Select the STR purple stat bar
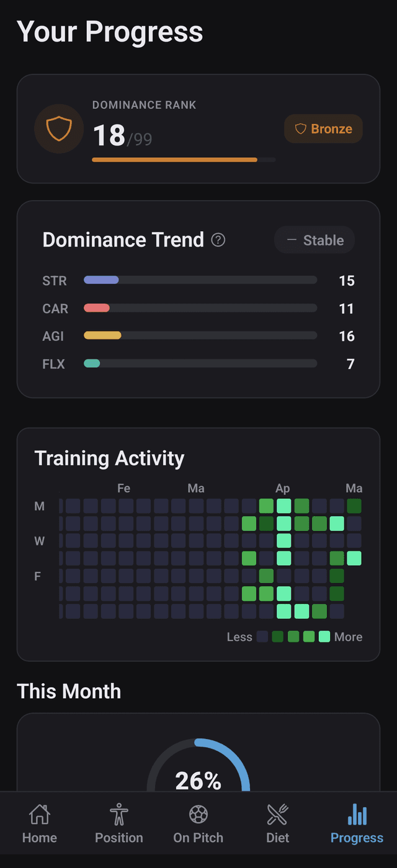Screen dimensions: 397x868 point(200,280)
